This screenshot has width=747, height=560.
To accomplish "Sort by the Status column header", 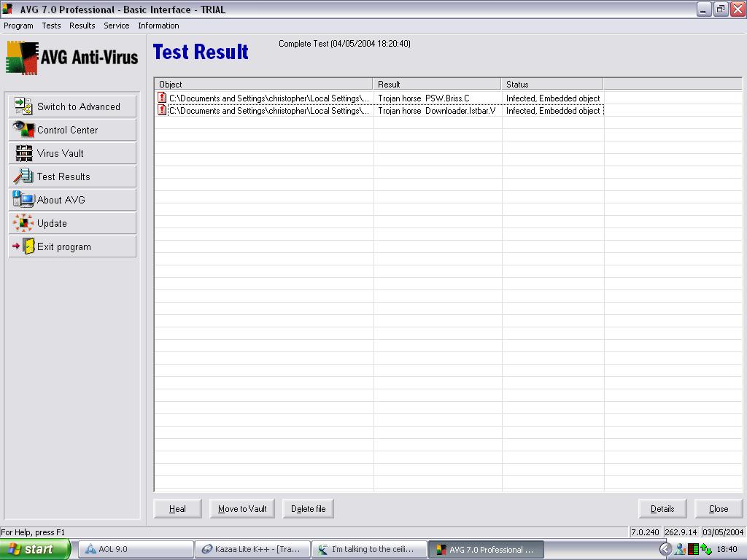I will tap(552, 85).
